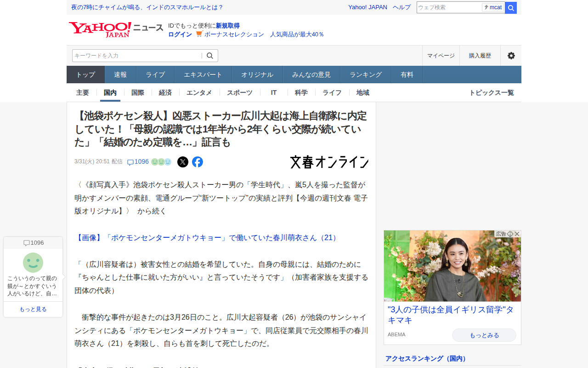Open the 速報 tab
588x368 pixels.
pos(120,75)
